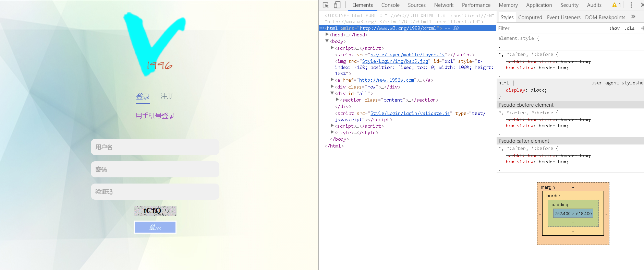
Task: Open DevTools three-dot customize menu
Action: click(x=631, y=5)
